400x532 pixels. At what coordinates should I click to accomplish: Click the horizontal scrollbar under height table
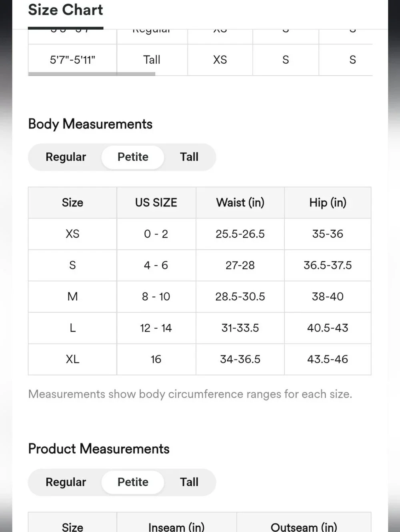92,74
